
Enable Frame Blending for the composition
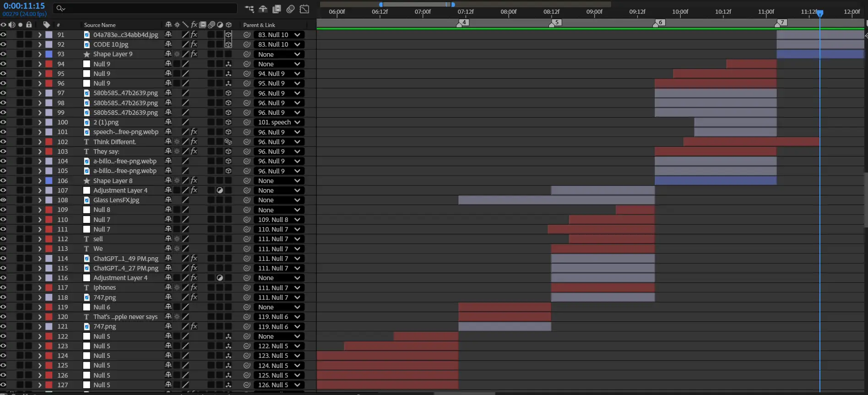(x=277, y=9)
